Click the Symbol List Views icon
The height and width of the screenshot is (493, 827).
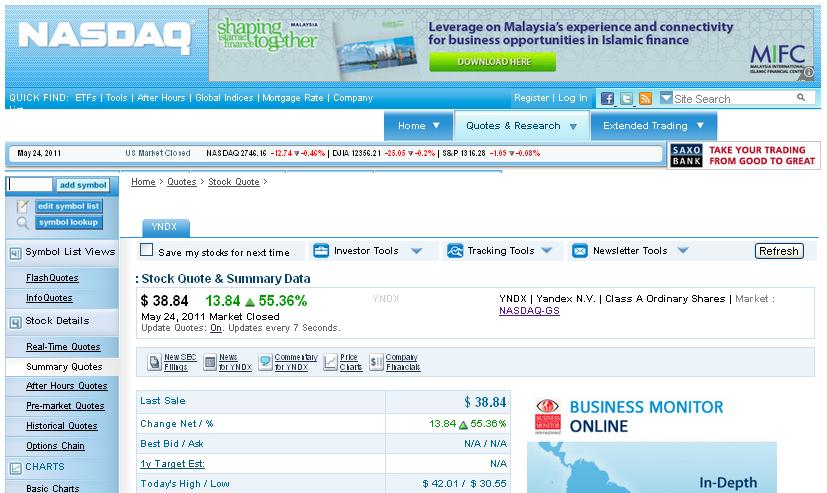[x=15, y=253]
